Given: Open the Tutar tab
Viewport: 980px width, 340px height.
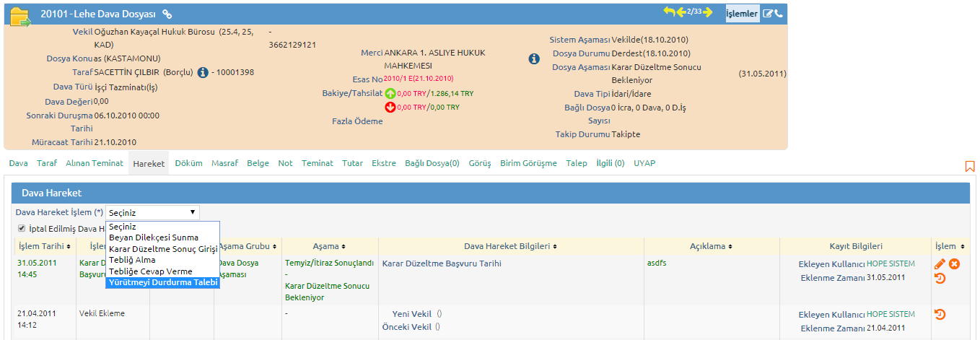Looking at the screenshot, I should coord(353,163).
